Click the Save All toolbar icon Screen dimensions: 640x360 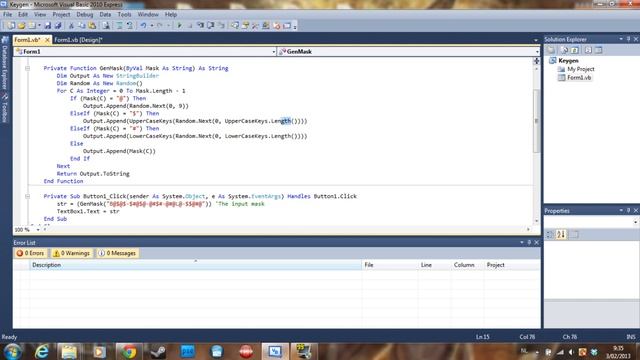[58, 26]
